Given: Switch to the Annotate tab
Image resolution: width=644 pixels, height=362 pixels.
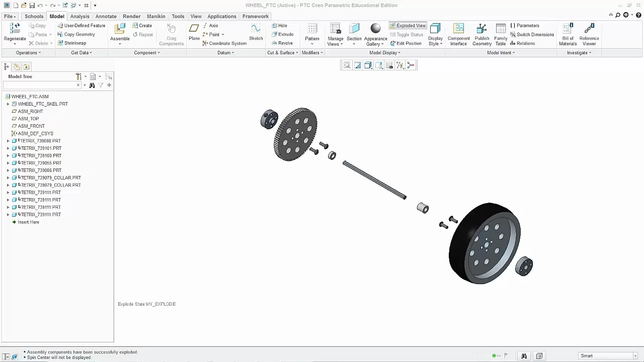Looking at the screenshot, I should [x=106, y=17].
